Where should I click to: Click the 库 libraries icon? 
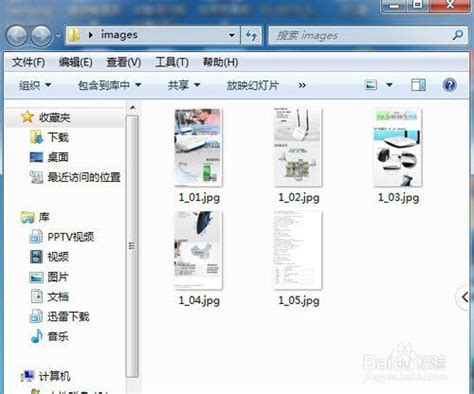27,217
